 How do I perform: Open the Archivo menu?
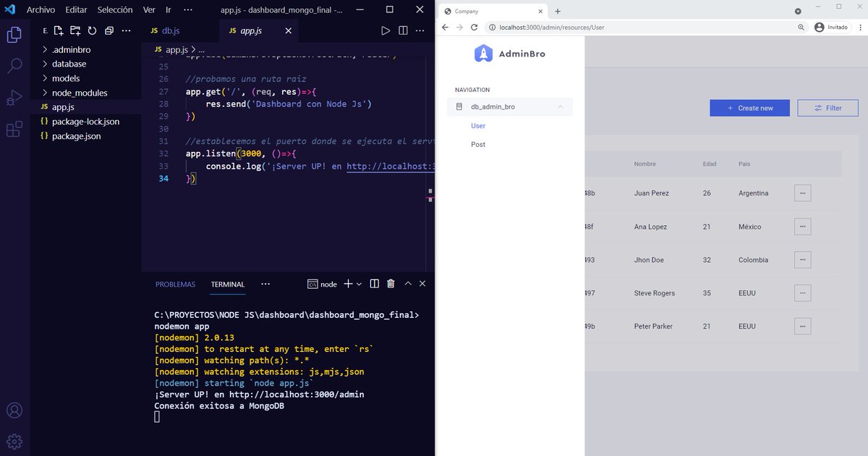[41, 10]
